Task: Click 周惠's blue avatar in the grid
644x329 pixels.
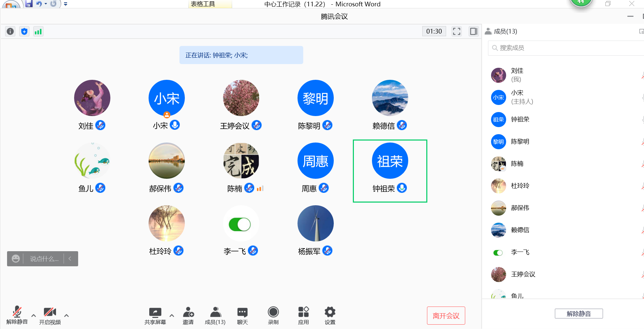Action: 316,161
